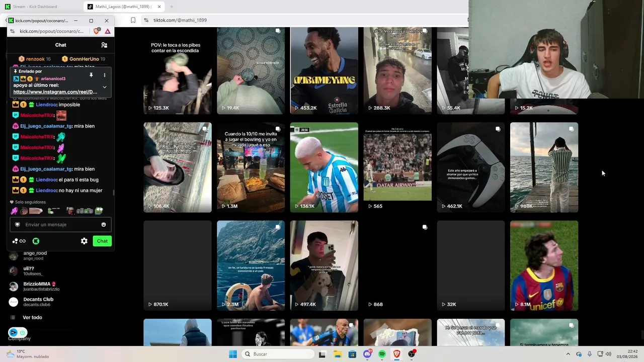
Task: Click the Brave Rewards triangle icon
Action: coord(108,31)
